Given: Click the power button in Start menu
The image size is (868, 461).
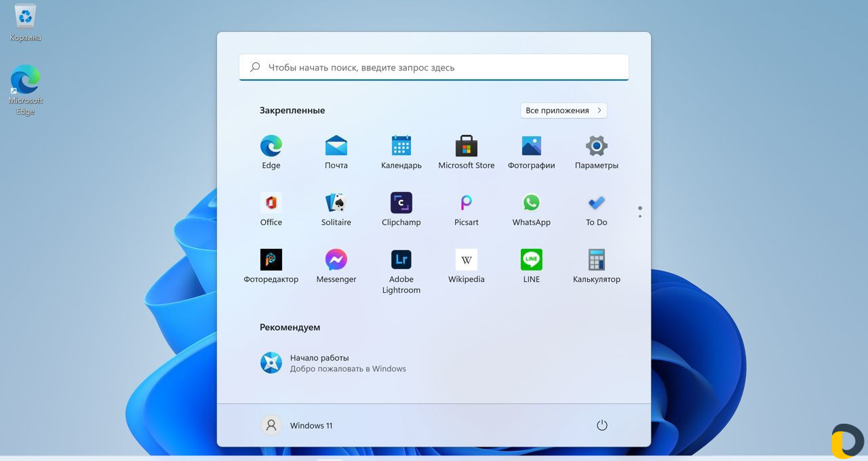Looking at the screenshot, I should click(x=601, y=425).
